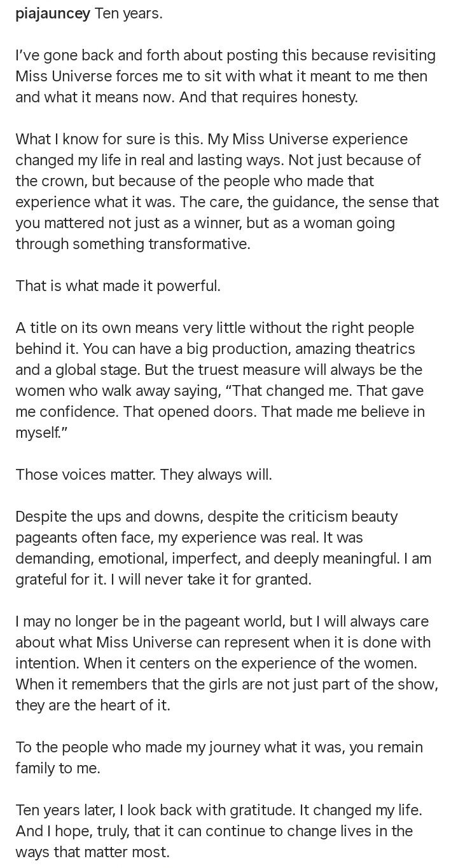Image resolution: width=458 pixels, height=868 pixels.
Task: Open the piajauncey profile link
Action: [x=53, y=14]
